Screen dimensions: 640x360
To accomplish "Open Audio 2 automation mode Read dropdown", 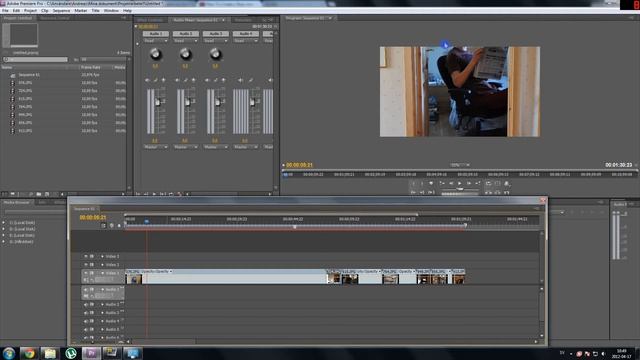I will [x=185, y=41].
